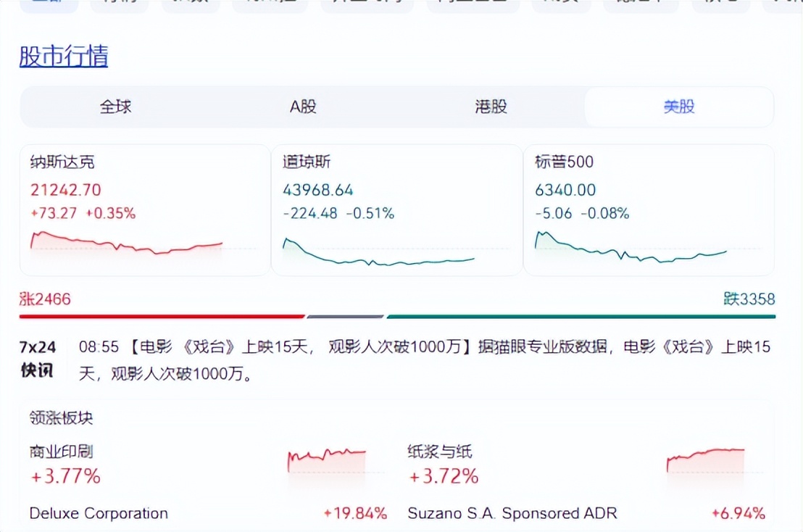Switch to the 港股 tab
Image resolution: width=803 pixels, height=532 pixels.
491,107
